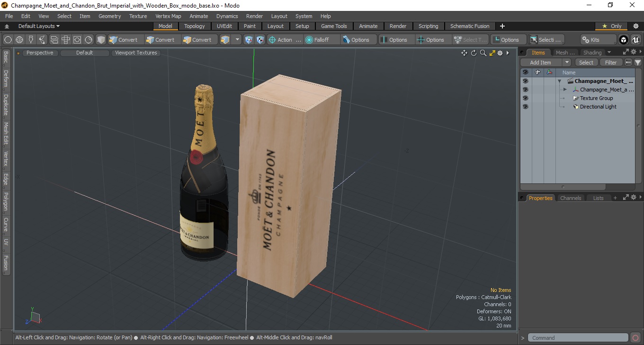Switch to the Topology layout tab
Image resolution: width=644 pixels, height=345 pixels.
click(195, 26)
